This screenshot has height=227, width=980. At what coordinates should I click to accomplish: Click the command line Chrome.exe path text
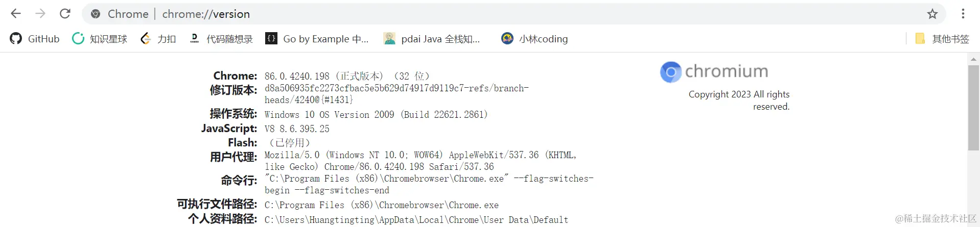(x=429, y=184)
